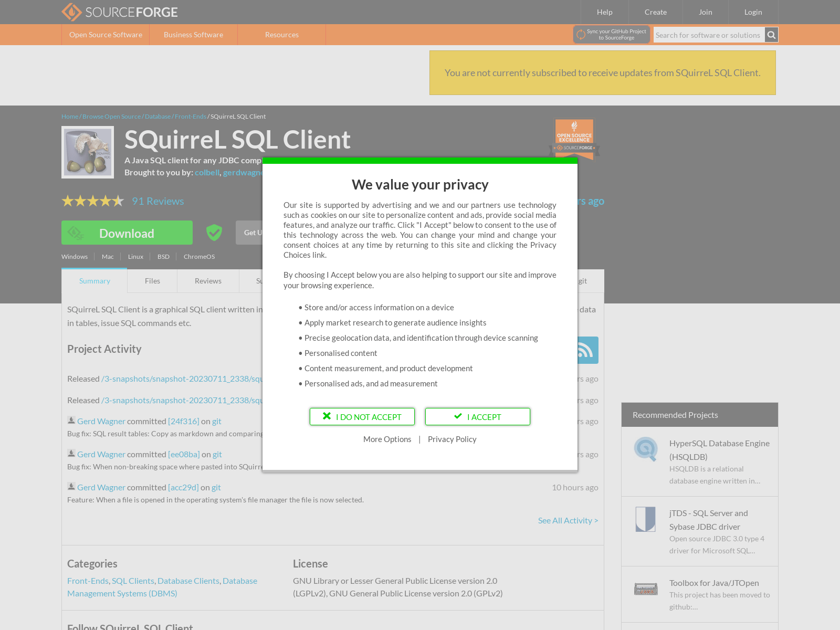Click the five-star rating
This screenshot has height=630, width=840.
[93, 201]
